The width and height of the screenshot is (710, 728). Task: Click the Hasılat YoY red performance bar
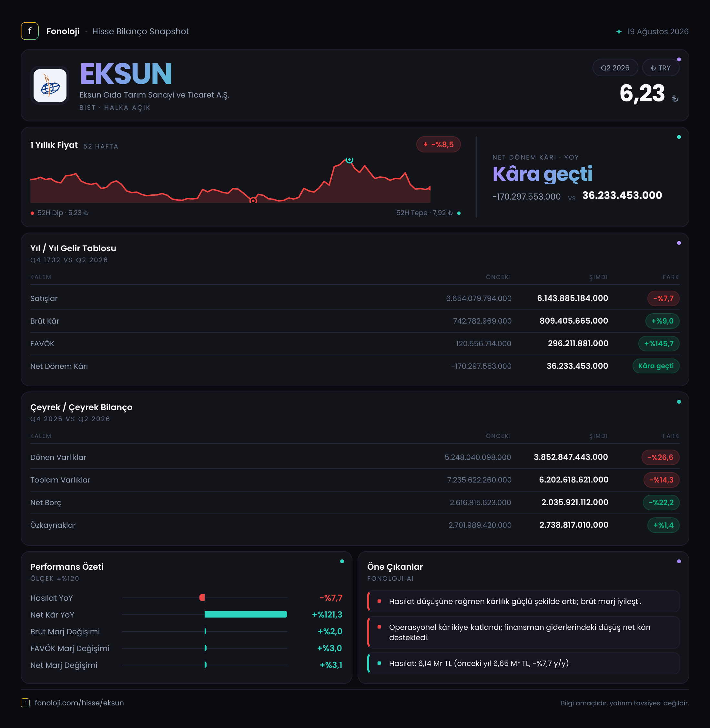click(202, 598)
